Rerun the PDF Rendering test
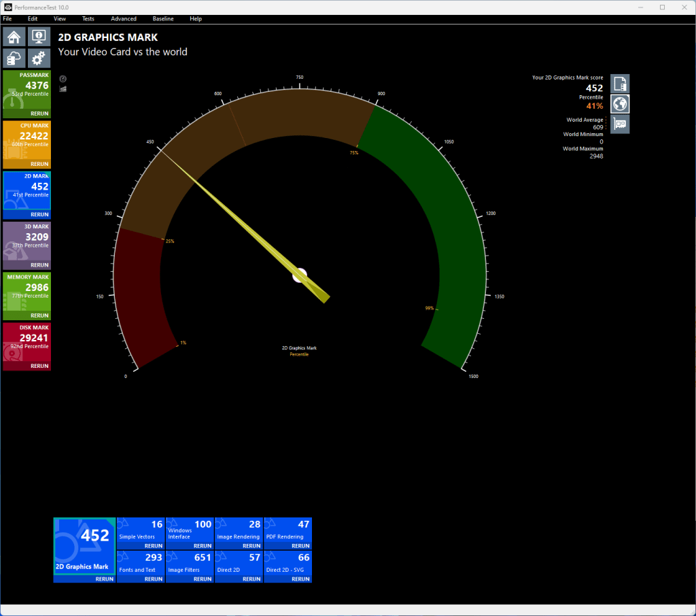Viewport: 696px width, 616px height. pyautogui.click(x=300, y=546)
